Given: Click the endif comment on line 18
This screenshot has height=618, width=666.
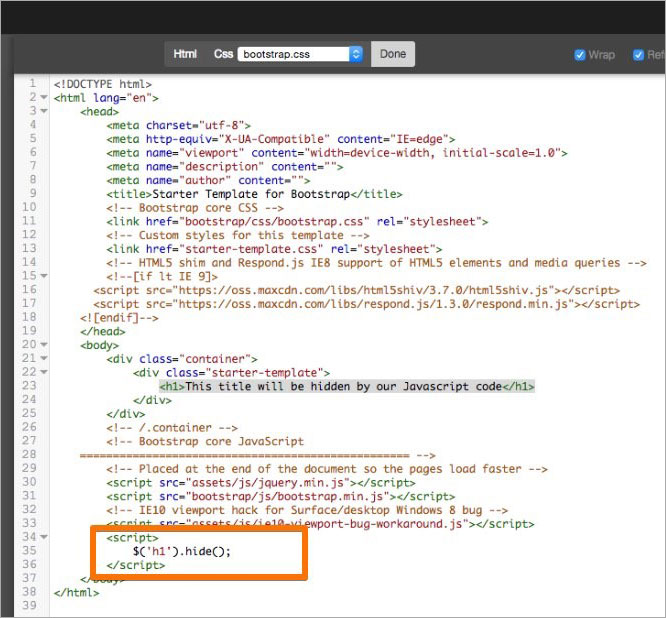Looking at the screenshot, I should (x=119, y=317).
